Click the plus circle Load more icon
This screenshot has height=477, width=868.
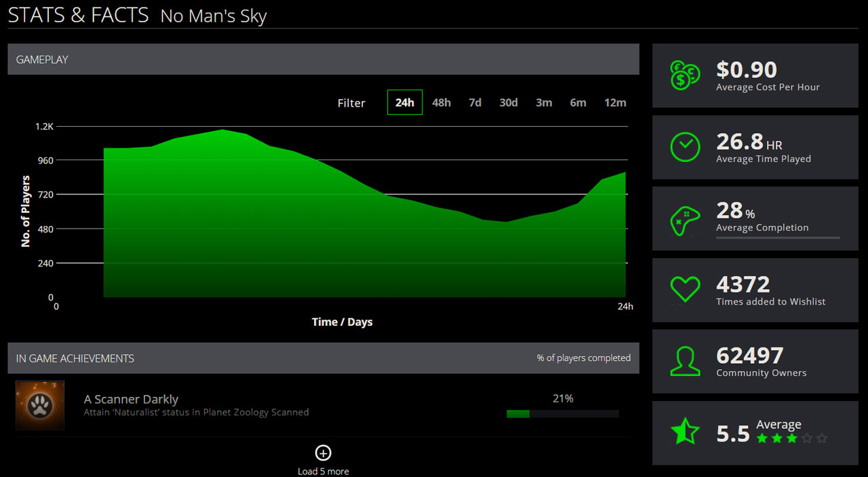[323, 453]
